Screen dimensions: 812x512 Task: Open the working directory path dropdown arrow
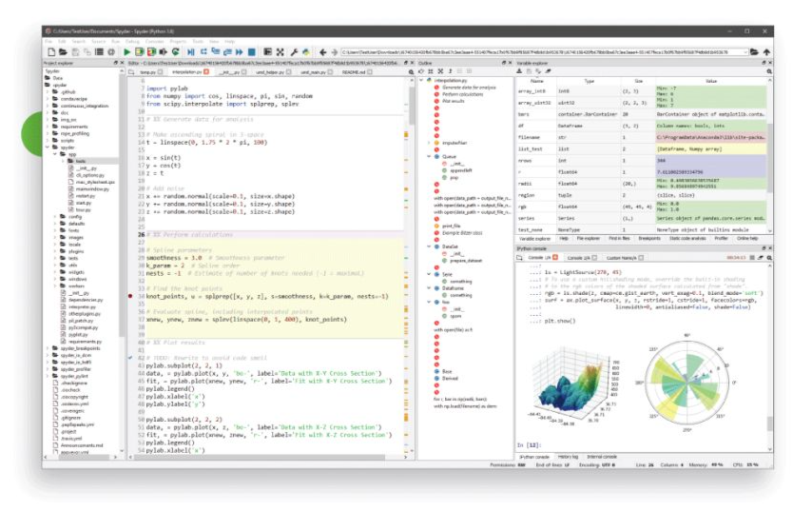[x=745, y=52]
